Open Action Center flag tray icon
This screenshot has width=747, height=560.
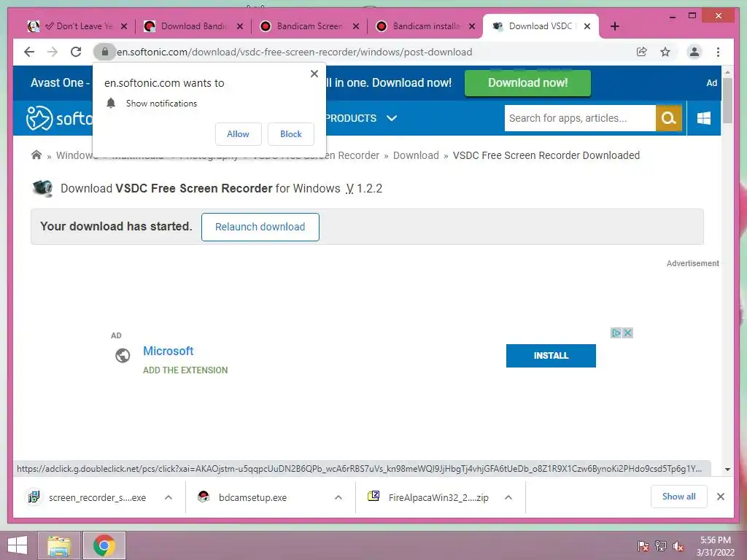(x=643, y=546)
